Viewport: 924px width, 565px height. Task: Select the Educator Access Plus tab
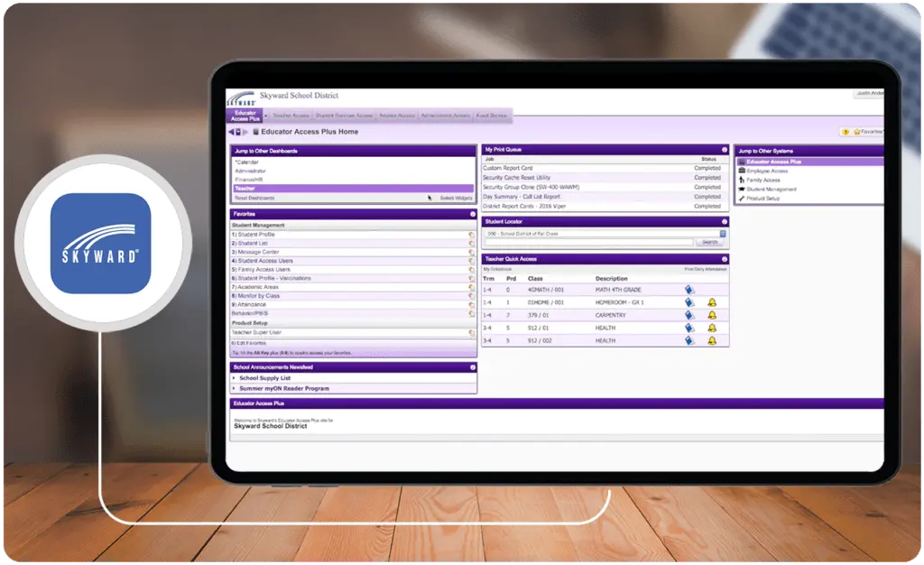(x=245, y=116)
